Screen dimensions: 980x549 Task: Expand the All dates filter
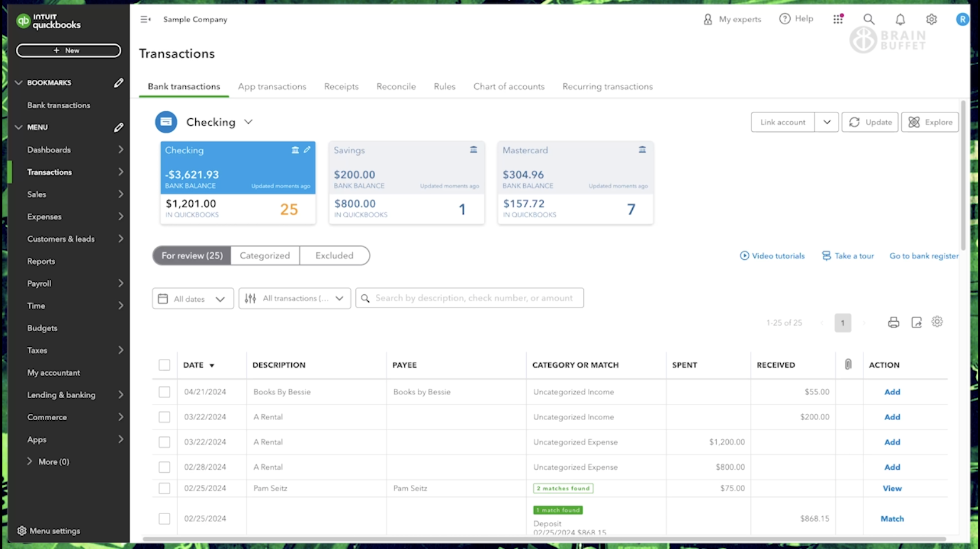tap(193, 298)
